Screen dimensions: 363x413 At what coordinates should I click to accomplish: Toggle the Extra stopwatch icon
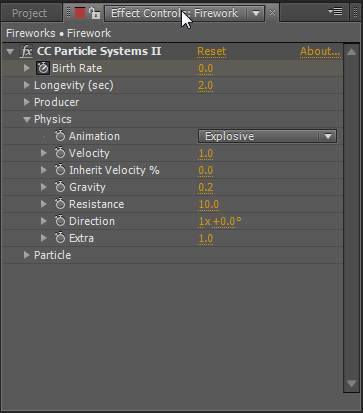pyautogui.click(x=60, y=238)
